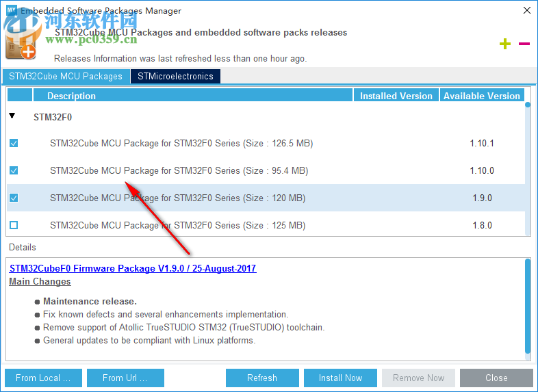This screenshot has width=538, height=392.
Task: Select the 95.4 MB package row text
Action: 179,171
